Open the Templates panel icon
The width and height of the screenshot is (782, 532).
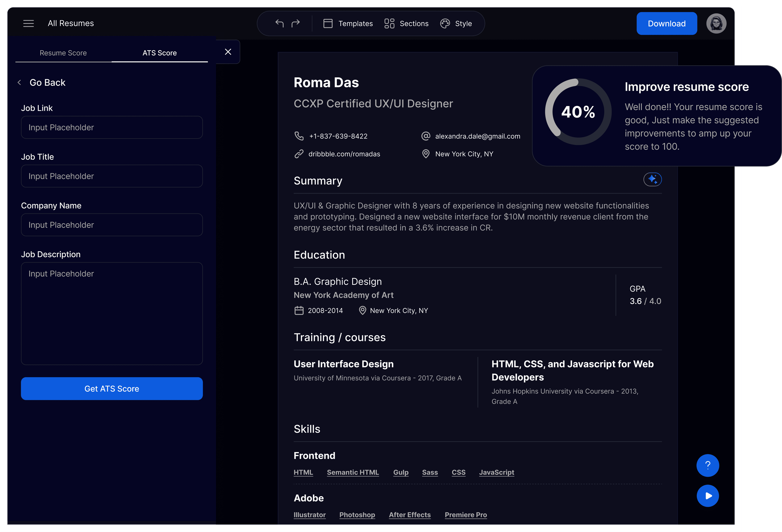click(x=328, y=23)
